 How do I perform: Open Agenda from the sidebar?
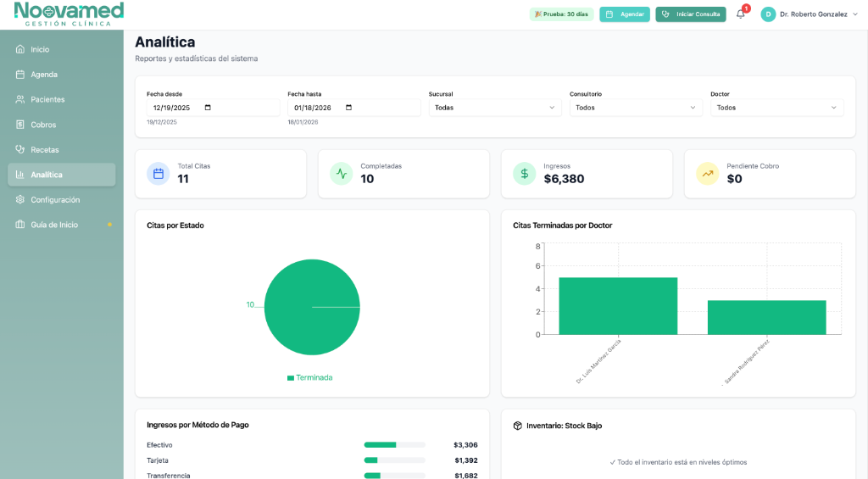(x=61, y=75)
